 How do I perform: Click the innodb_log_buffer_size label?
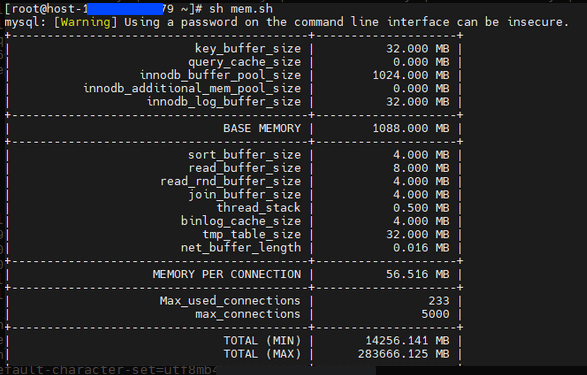click(x=224, y=102)
